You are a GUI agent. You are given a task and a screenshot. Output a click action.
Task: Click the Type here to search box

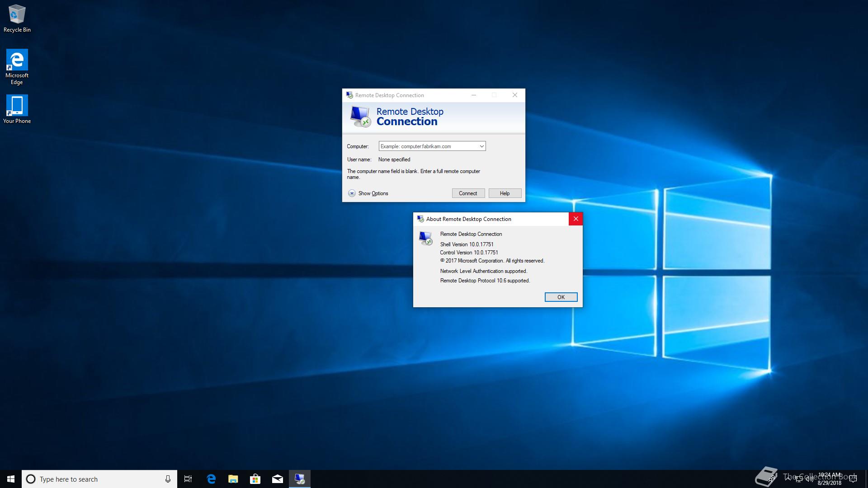coord(99,479)
